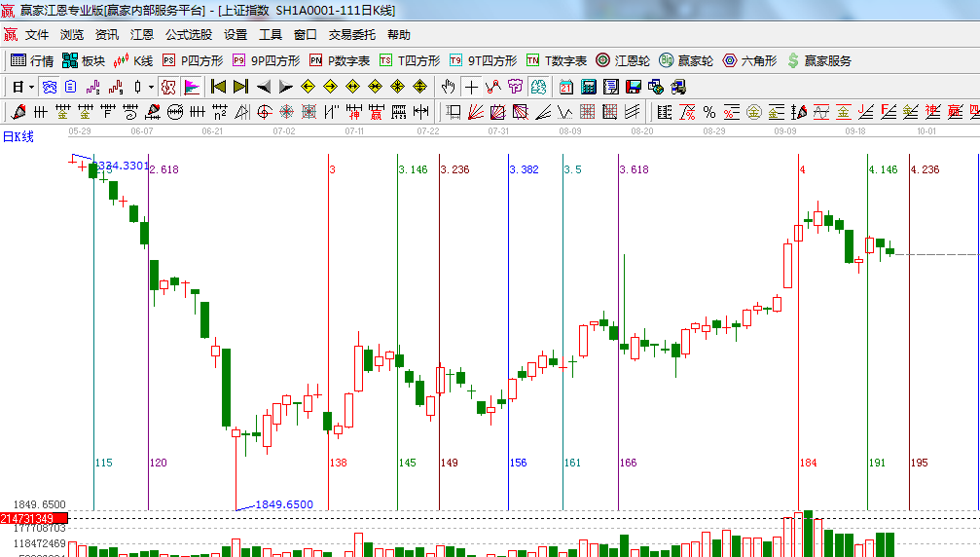Click the percent sign drawing tool
The height and width of the screenshot is (557, 980).
coord(708,111)
